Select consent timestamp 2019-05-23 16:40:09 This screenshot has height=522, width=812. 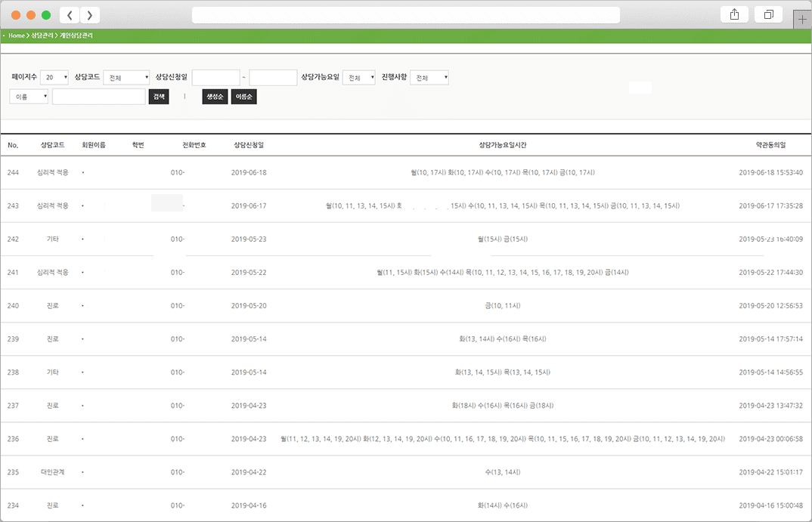pos(771,239)
